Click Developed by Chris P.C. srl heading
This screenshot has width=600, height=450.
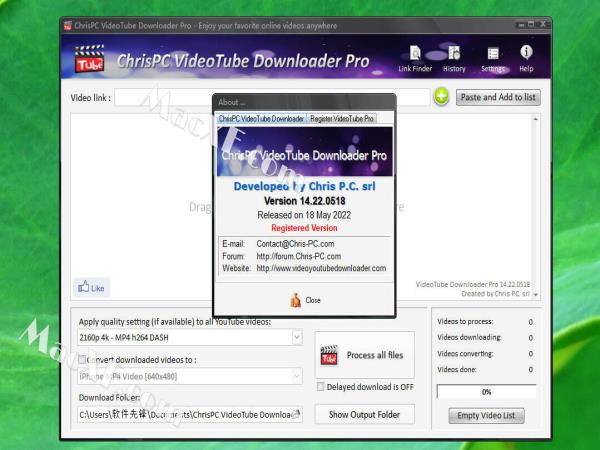pyautogui.click(x=304, y=186)
